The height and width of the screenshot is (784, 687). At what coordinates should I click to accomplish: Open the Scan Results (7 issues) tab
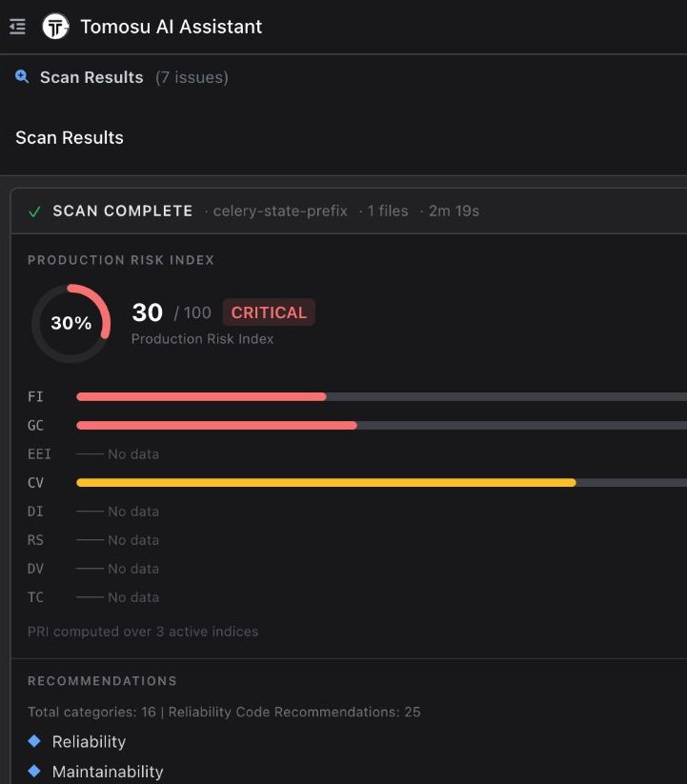(122, 77)
